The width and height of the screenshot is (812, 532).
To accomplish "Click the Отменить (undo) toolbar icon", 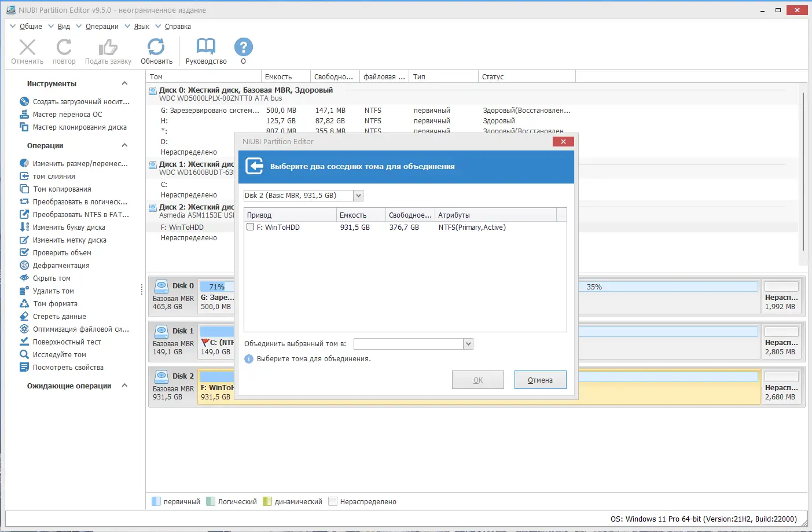I will click(27, 47).
